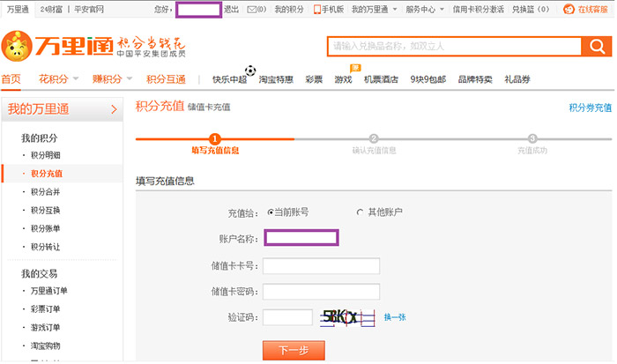Open the mail envelope message icon
Screen dimensions: 617x364
coord(251,9)
